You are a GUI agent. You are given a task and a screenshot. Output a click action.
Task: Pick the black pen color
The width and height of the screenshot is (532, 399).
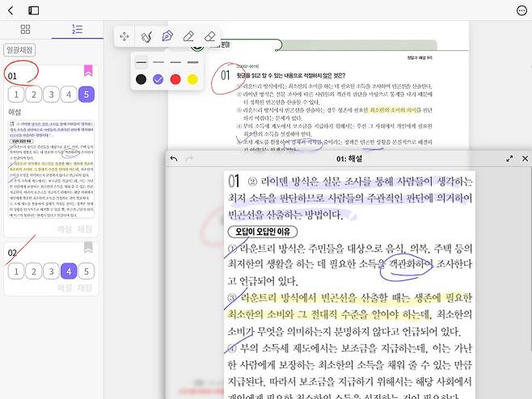pos(141,79)
